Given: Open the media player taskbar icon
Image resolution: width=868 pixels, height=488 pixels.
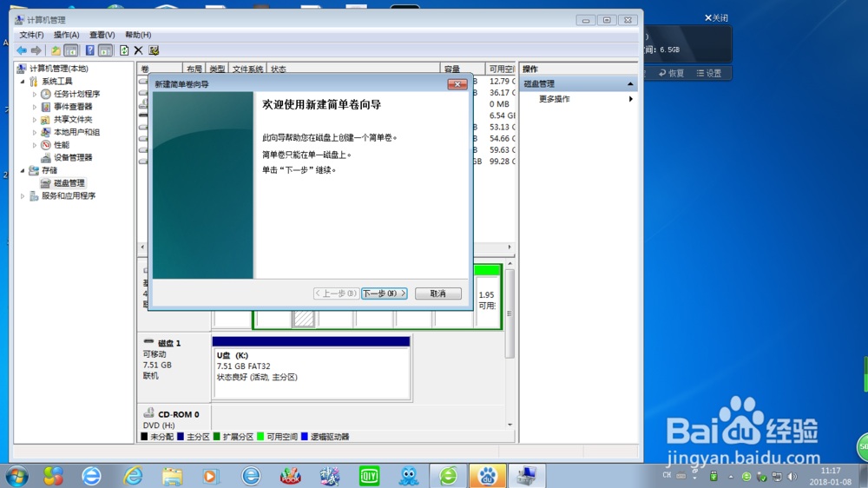Looking at the screenshot, I should (210, 477).
